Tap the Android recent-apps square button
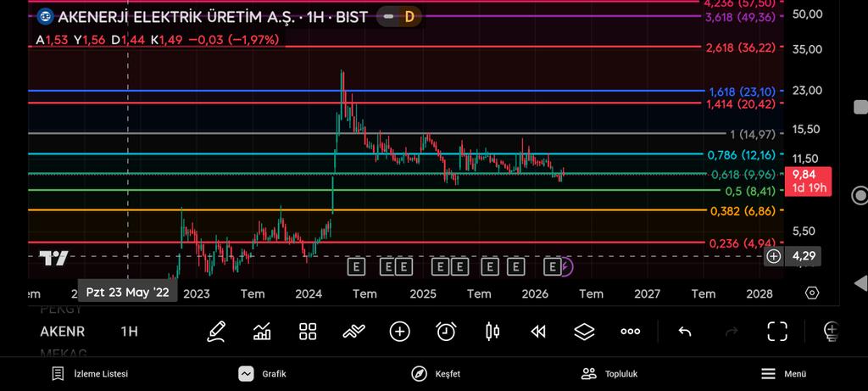This screenshot has height=391, width=868. point(860,107)
